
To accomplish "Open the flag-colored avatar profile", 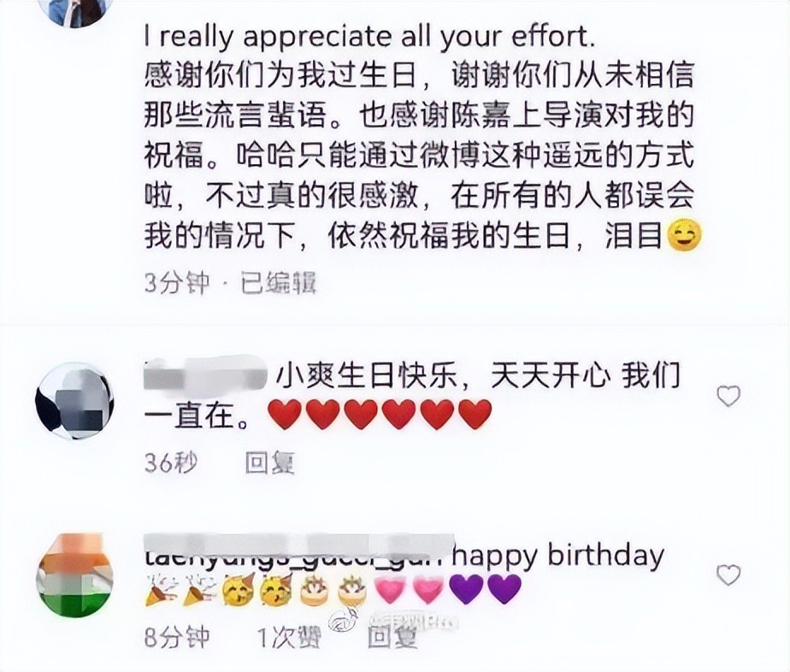I will coord(76,575).
